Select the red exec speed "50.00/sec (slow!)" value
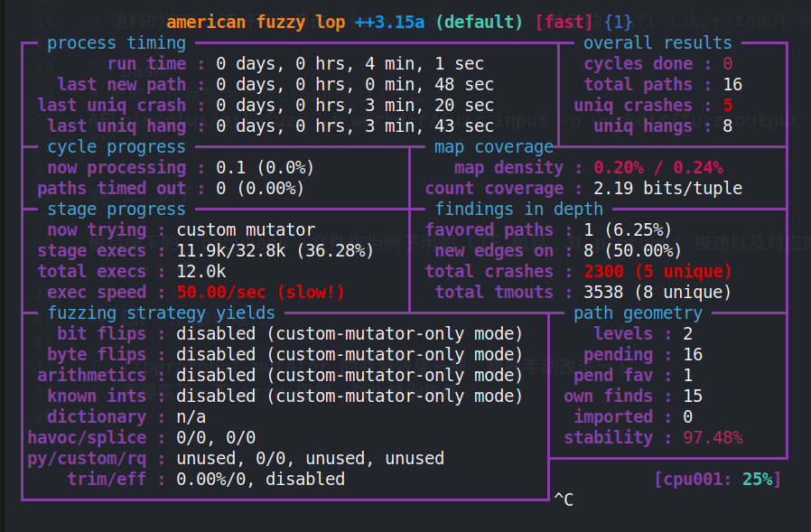Screen dimensions: 811x532 click(x=260, y=292)
